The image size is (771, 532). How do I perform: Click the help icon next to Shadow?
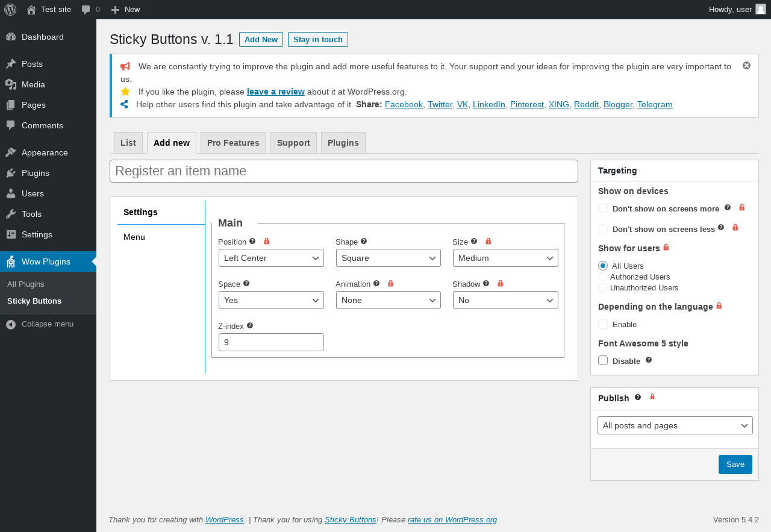(x=486, y=283)
